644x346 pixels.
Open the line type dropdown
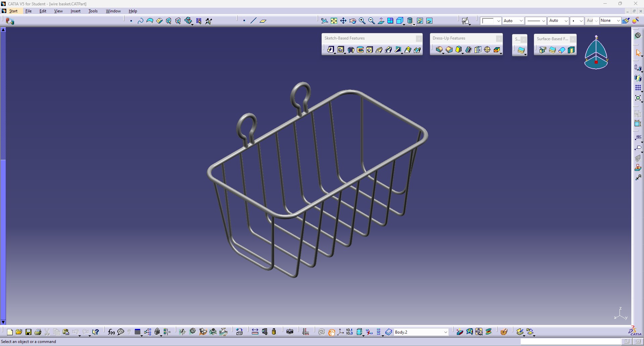536,21
